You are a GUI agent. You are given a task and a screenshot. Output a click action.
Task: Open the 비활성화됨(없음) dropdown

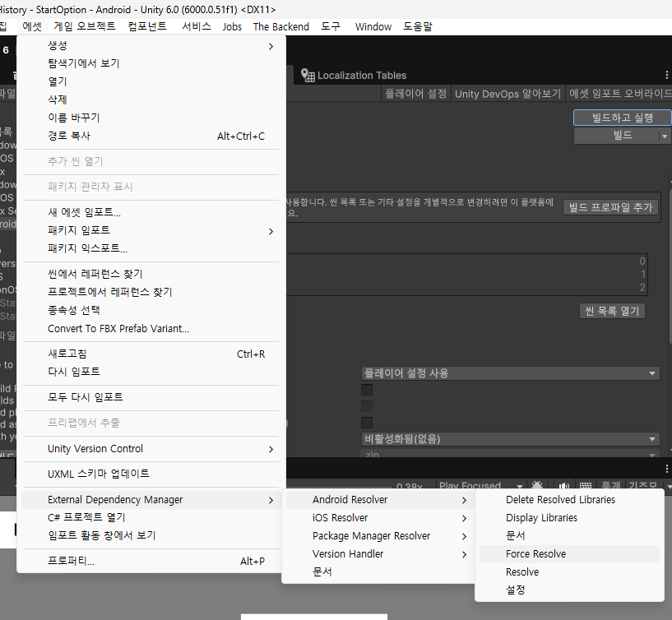pyautogui.click(x=511, y=439)
